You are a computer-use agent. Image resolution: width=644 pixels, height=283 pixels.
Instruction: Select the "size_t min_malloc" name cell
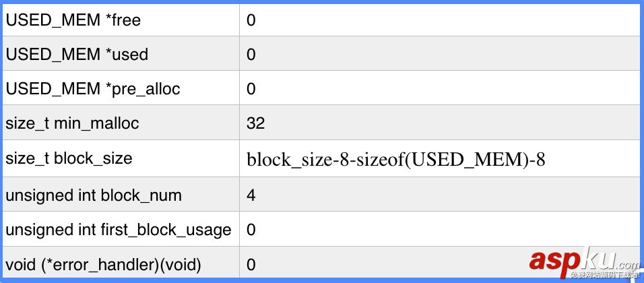(72, 123)
